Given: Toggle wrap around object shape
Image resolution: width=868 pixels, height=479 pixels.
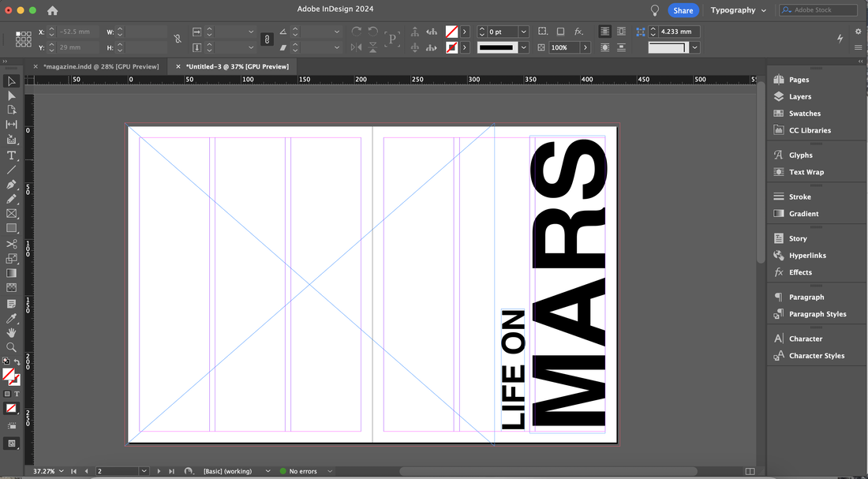Looking at the screenshot, I should pos(604,47).
